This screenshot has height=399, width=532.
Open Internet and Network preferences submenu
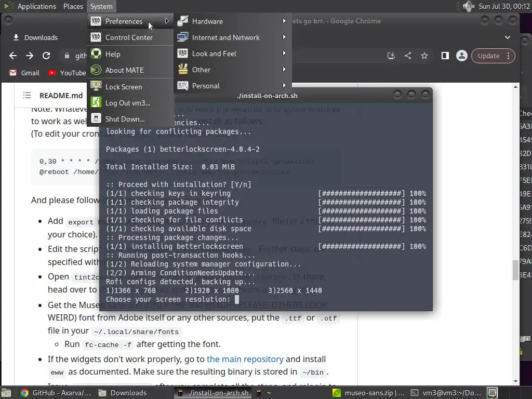[233, 37]
